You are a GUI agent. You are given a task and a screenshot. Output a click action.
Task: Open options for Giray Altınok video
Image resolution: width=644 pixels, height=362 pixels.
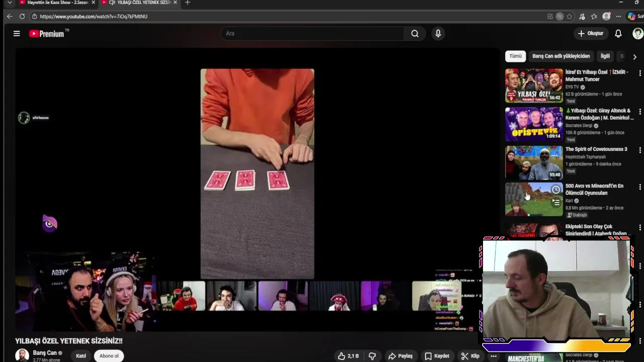click(640, 112)
